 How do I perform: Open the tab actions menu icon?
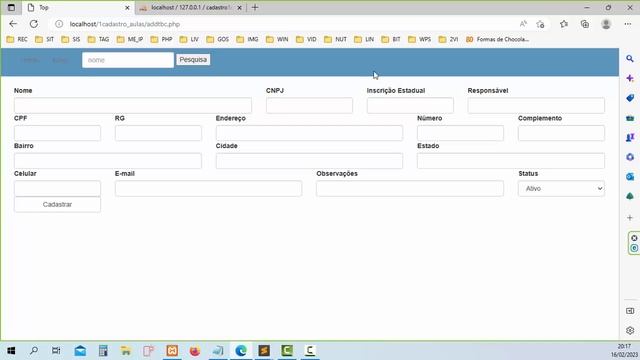11,7
